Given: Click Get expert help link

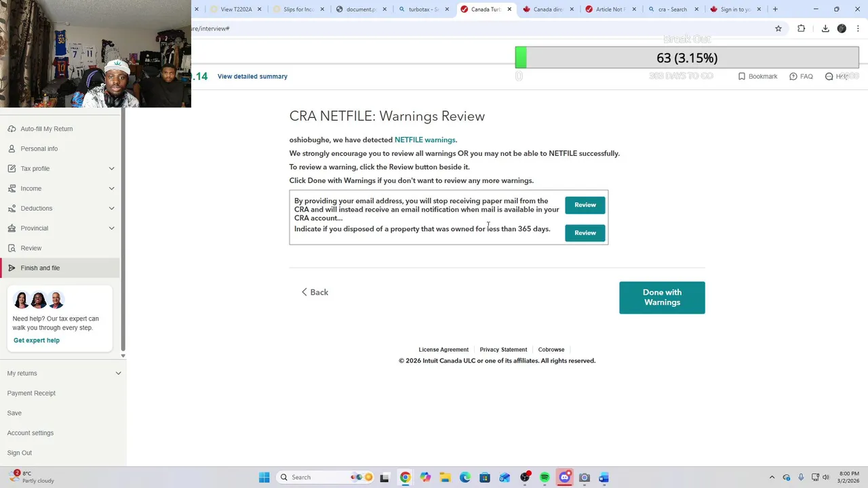Looking at the screenshot, I should point(37,340).
